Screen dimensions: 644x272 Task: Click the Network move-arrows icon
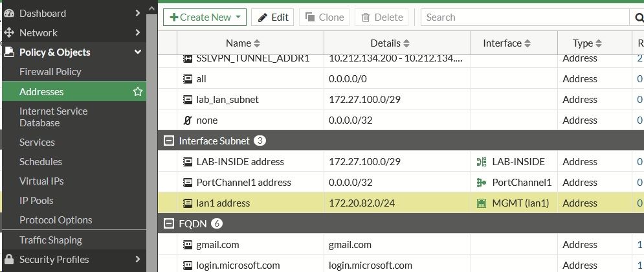pyautogui.click(x=9, y=32)
